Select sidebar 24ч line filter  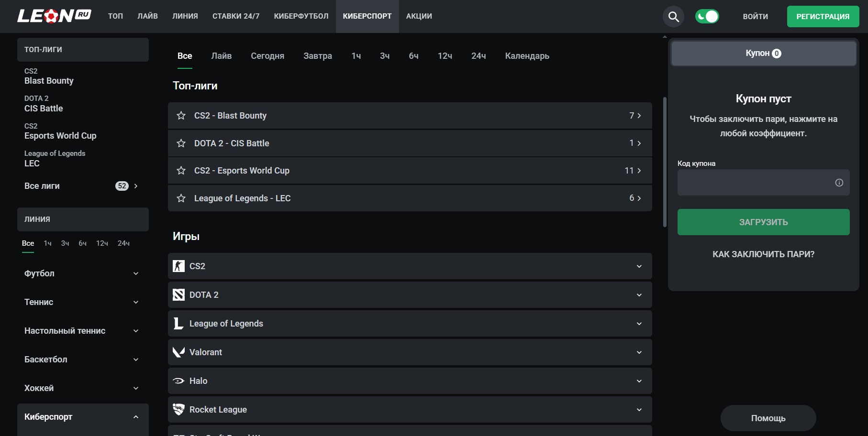click(123, 243)
